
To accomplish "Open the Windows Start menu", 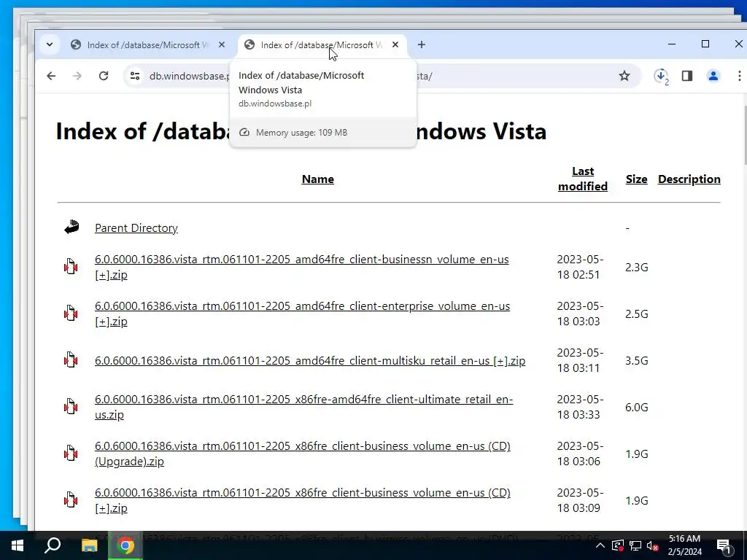I will point(18,545).
